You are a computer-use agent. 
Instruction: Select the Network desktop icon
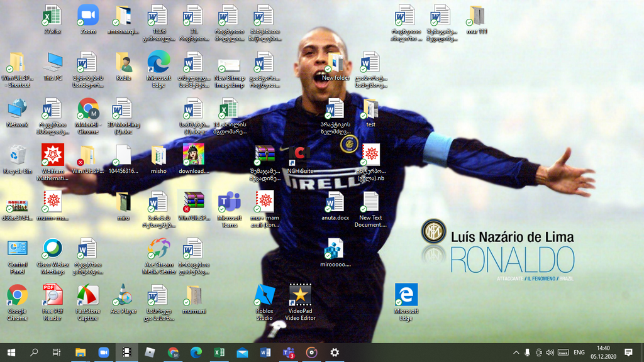(x=17, y=113)
